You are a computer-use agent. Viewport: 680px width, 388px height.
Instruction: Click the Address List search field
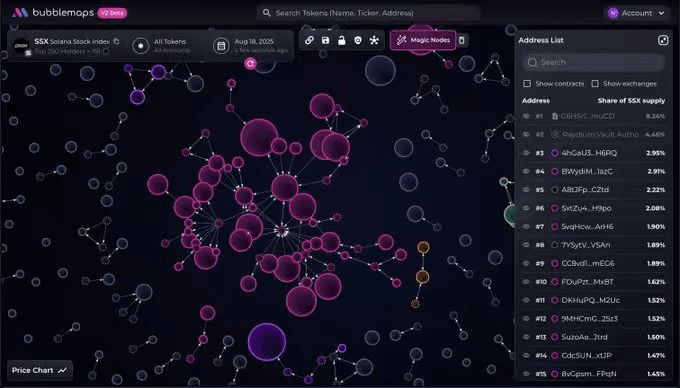tap(593, 62)
